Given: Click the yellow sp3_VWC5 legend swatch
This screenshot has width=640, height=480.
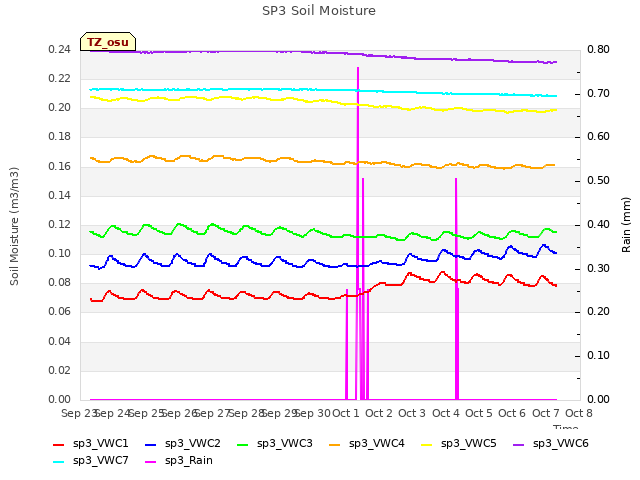Looking at the screenshot, I should pos(427,445).
